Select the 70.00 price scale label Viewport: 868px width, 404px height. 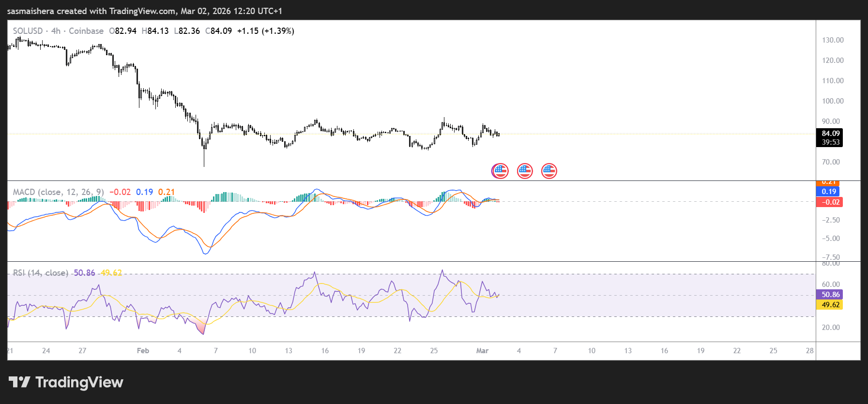coord(831,162)
